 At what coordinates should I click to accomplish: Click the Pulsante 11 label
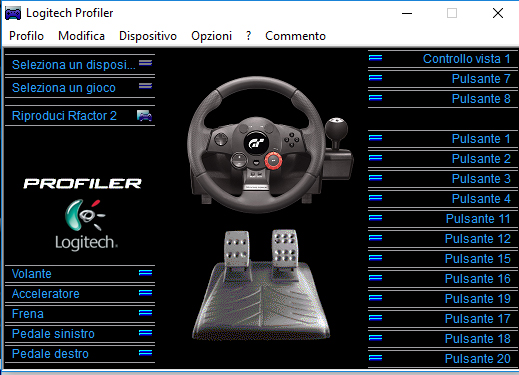tap(478, 219)
